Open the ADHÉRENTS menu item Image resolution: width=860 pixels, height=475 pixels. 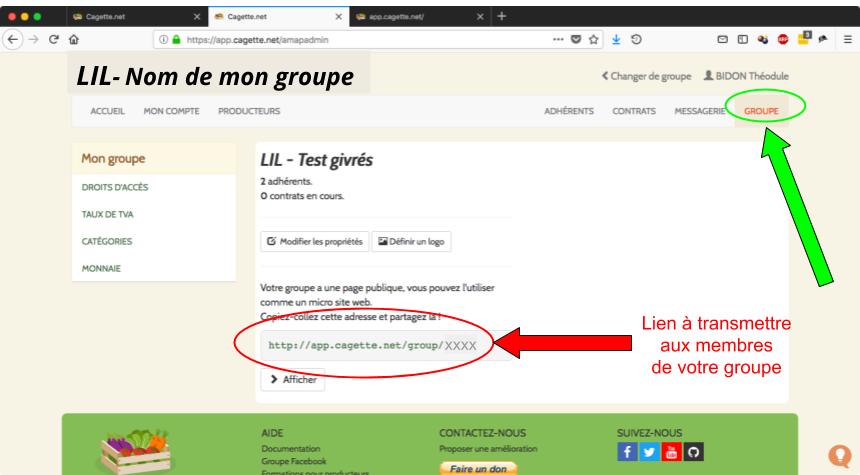click(x=569, y=110)
